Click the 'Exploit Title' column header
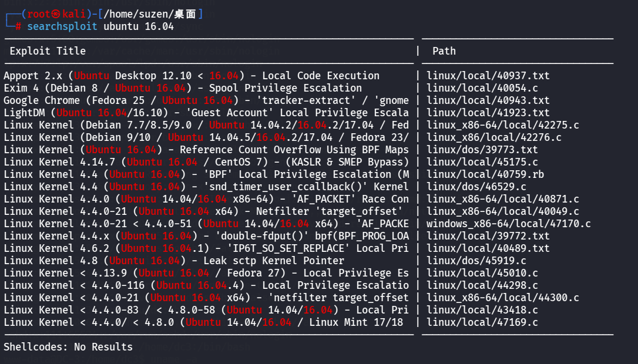Viewport: 638px width, 364px height. pos(48,51)
